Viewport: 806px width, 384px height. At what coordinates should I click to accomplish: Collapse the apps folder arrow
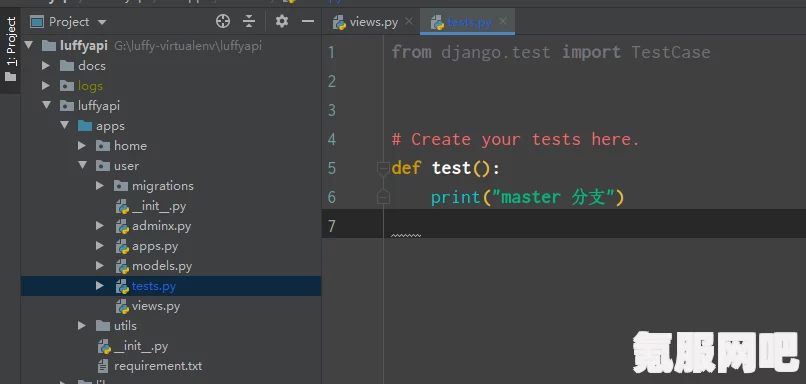pyautogui.click(x=64, y=125)
